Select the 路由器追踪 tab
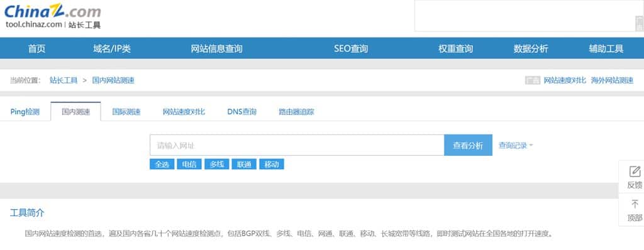The width and height of the screenshot is (644, 250). (296, 112)
